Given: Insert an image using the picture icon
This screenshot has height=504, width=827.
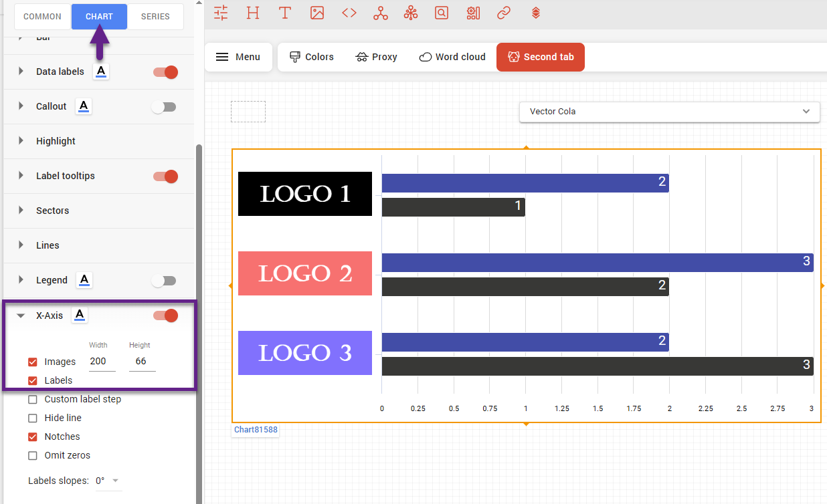Looking at the screenshot, I should point(317,13).
